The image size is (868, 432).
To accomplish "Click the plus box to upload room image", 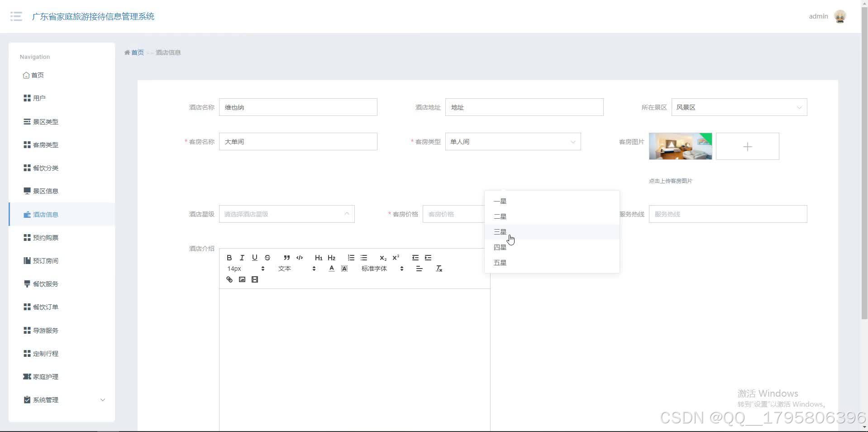I will click(x=747, y=146).
